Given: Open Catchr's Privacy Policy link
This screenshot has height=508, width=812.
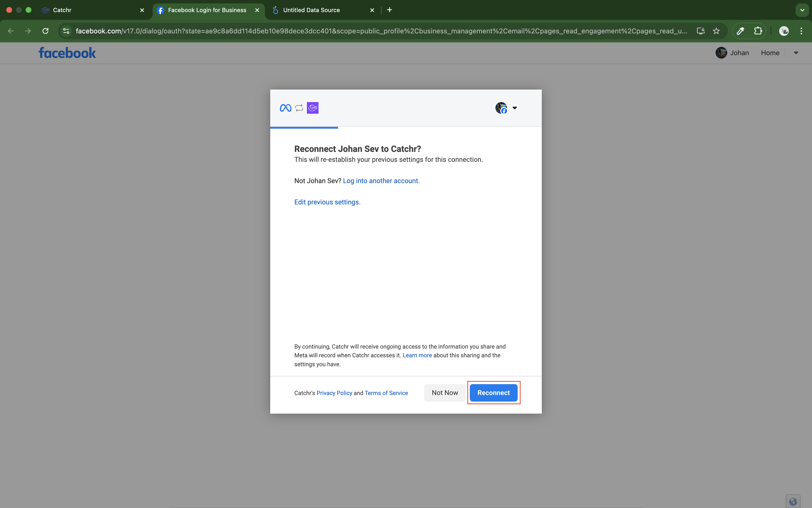Looking at the screenshot, I should pyautogui.click(x=334, y=393).
